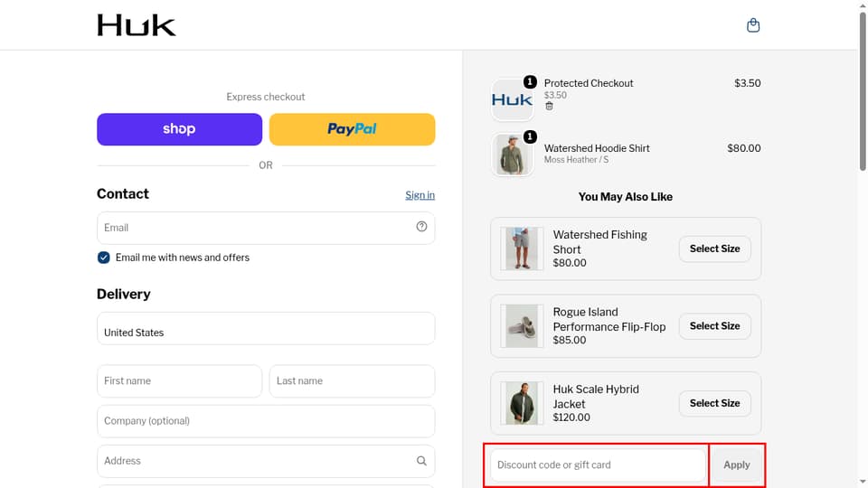Screen dimensions: 868x488
Task: Click the address search magnifier icon
Action: click(421, 461)
